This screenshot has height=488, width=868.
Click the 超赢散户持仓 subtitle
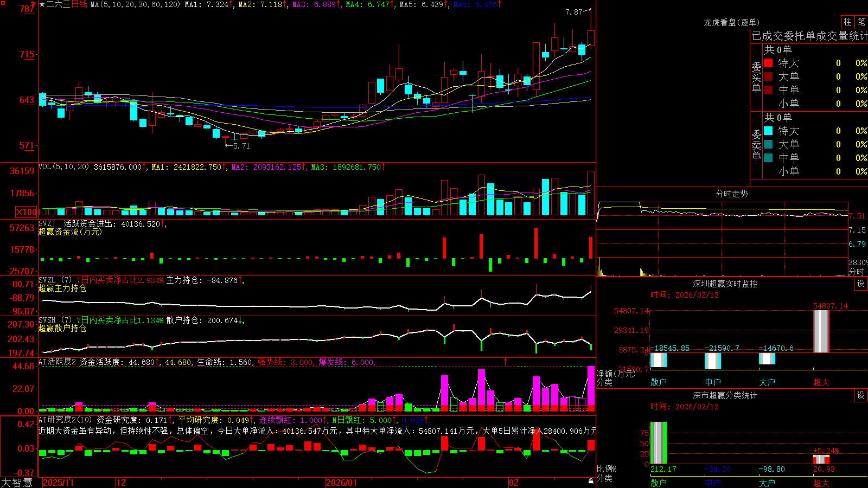coord(62,328)
